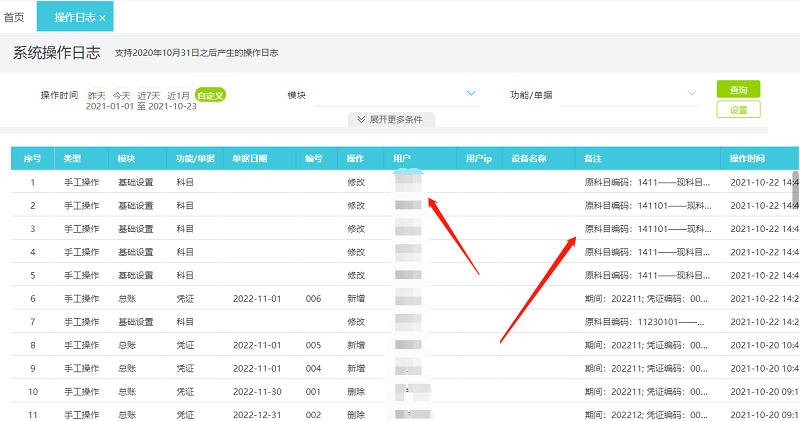Open the 功能/单据 dropdown arrow
The width and height of the screenshot is (800, 421).
pyautogui.click(x=691, y=93)
